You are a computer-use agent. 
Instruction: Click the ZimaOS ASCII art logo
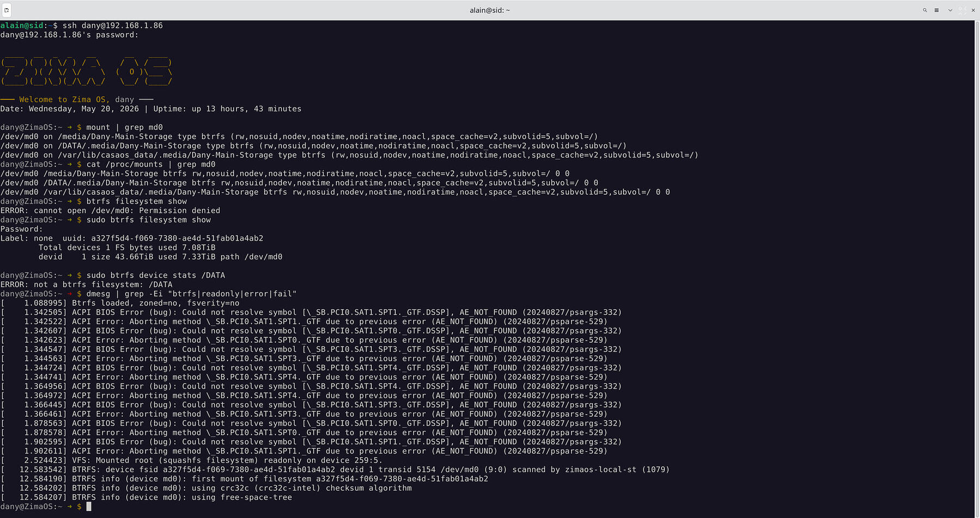tap(87, 72)
